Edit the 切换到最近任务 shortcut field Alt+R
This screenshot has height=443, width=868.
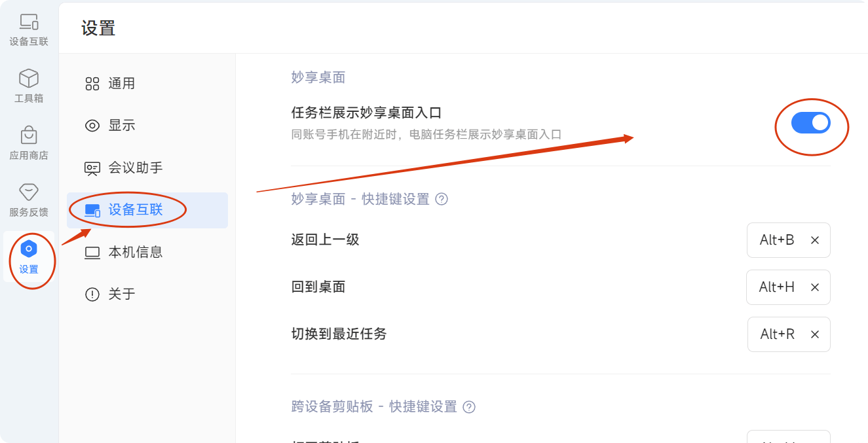(777, 334)
